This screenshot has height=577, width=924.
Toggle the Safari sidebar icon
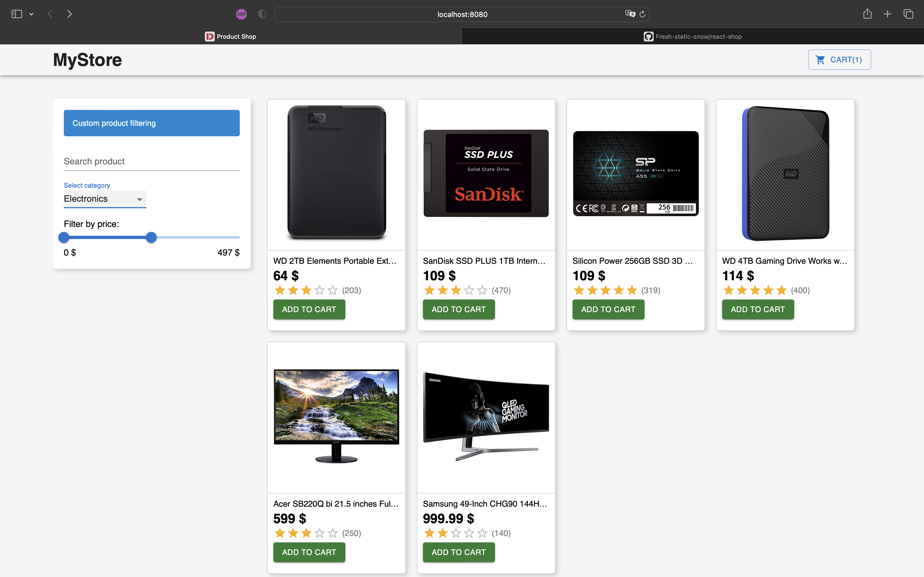(17, 14)
